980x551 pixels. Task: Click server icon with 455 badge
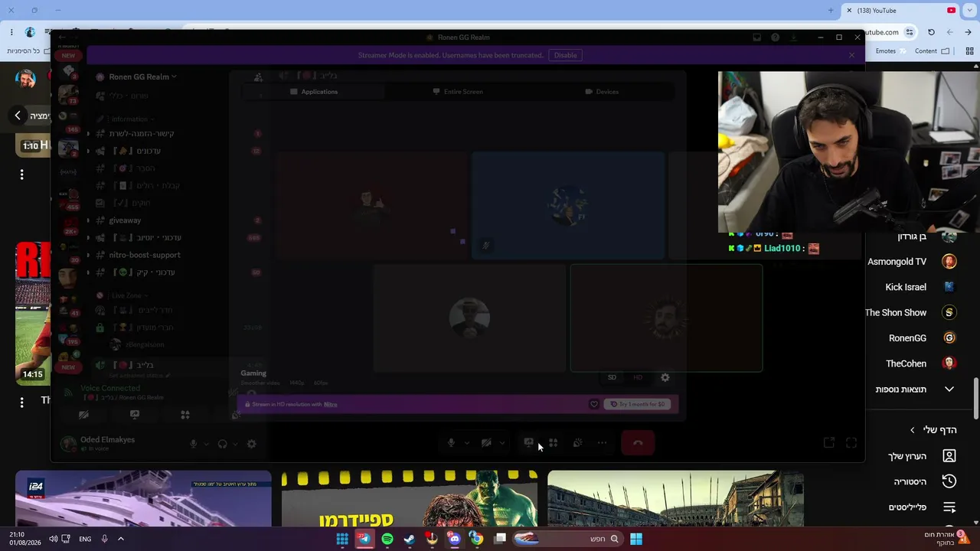coord(68,200)
